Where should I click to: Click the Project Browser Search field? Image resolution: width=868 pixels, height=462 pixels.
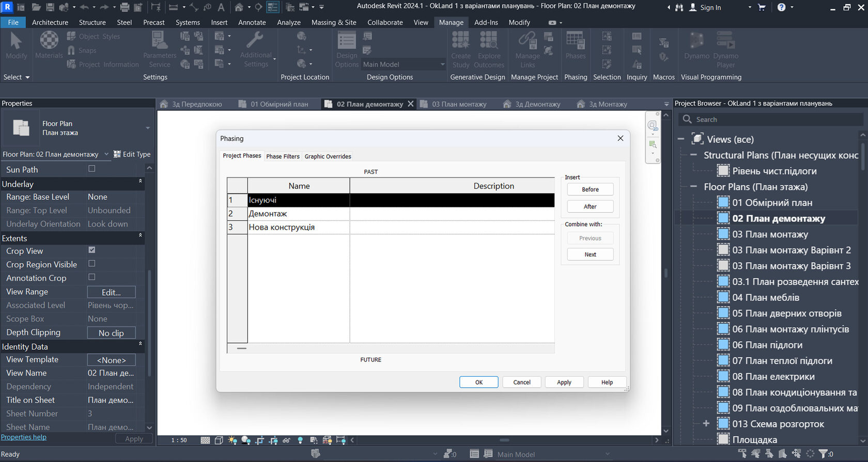coord(771,119)
